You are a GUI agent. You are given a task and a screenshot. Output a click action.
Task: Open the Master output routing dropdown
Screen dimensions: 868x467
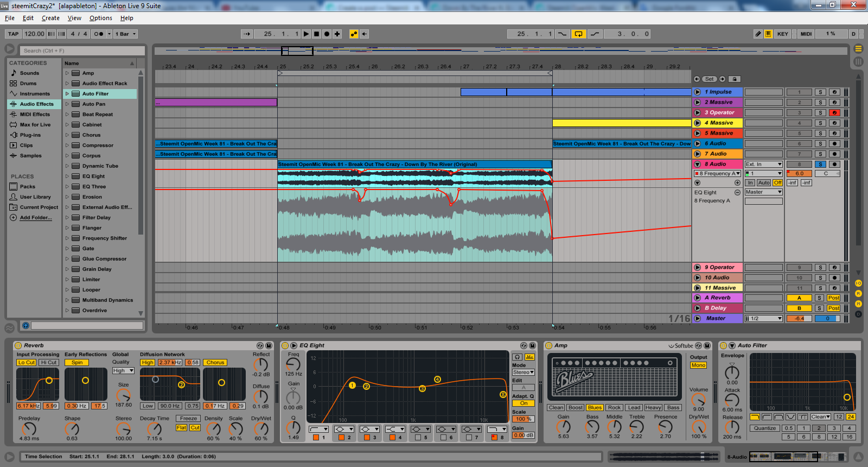coord(763,192)
